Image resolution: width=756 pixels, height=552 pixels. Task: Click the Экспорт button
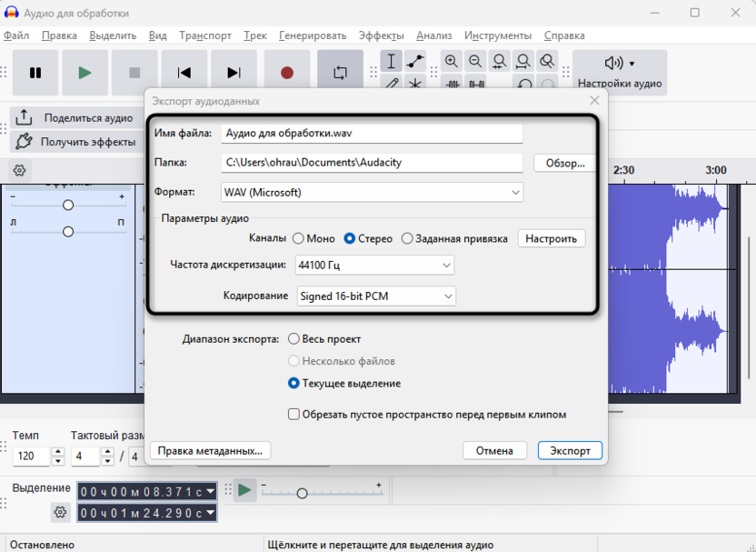[570, 450]
